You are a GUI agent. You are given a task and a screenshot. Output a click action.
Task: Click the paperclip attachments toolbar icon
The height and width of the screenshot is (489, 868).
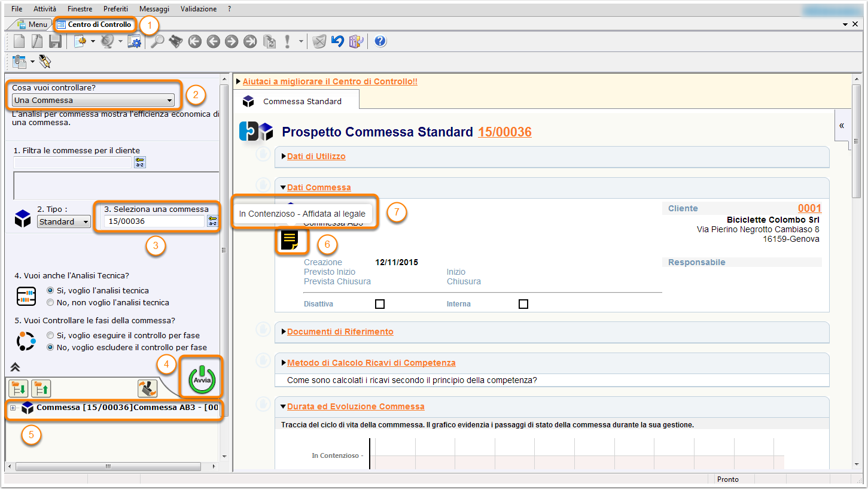tap(19, 61)
